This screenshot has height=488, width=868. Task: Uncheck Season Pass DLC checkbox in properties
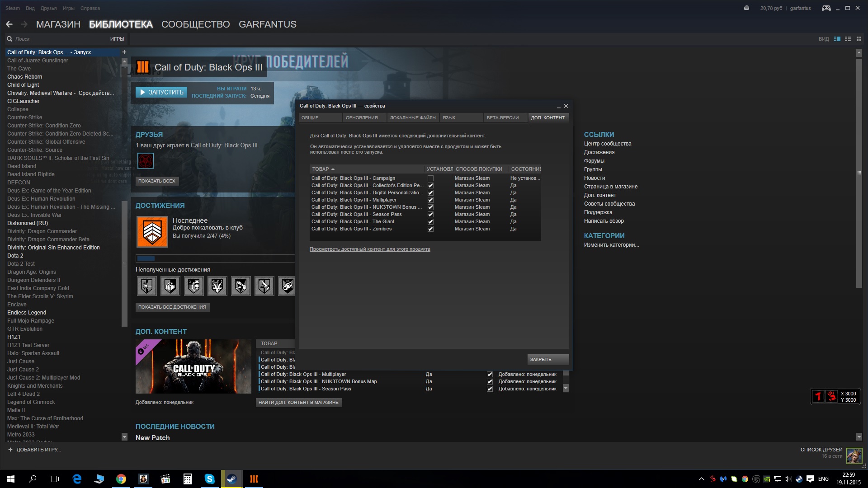tap(430, 215)
